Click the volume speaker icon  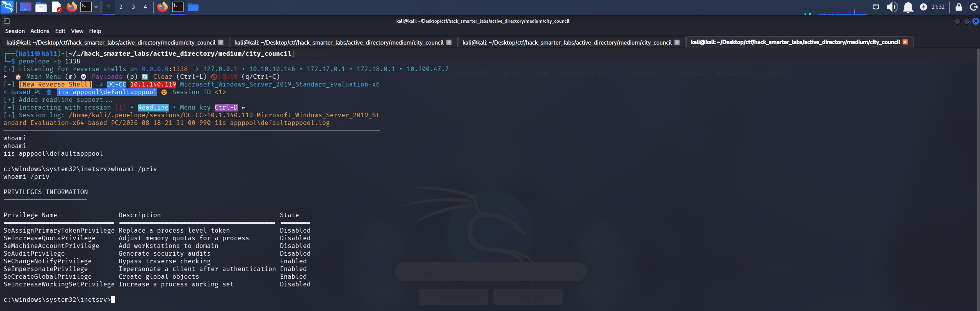point(892,7)
